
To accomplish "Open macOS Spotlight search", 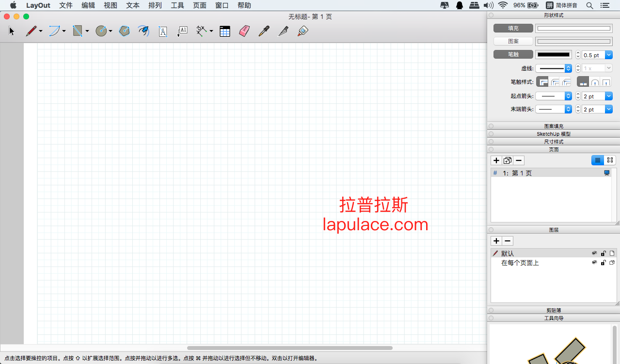I will click(x=590, y=5).
